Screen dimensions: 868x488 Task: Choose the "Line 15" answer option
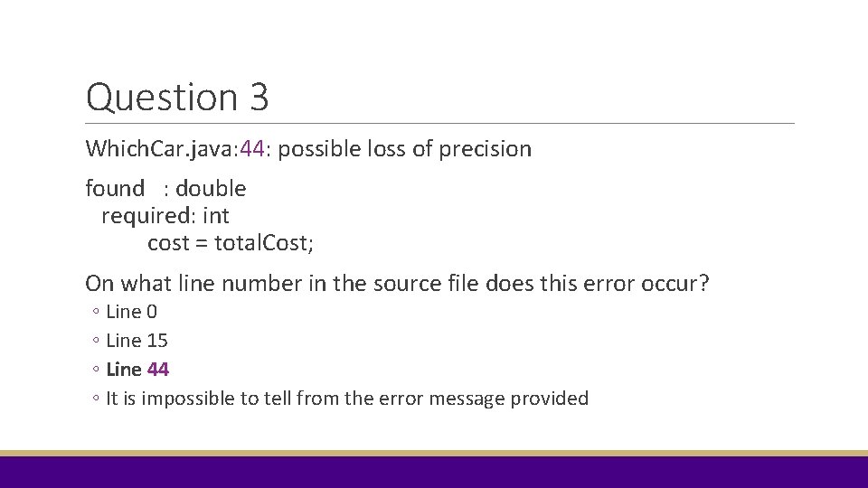pos(137,341)
